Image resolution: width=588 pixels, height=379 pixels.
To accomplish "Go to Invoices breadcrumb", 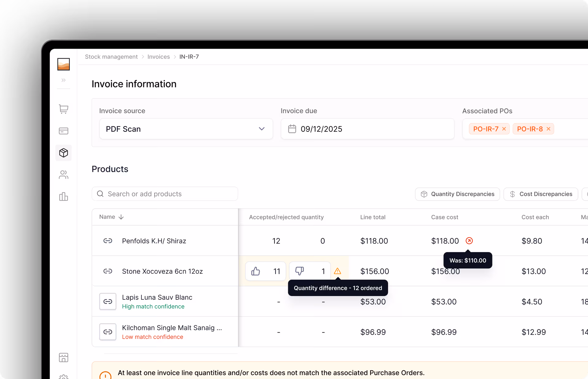I will pos(158,57).
